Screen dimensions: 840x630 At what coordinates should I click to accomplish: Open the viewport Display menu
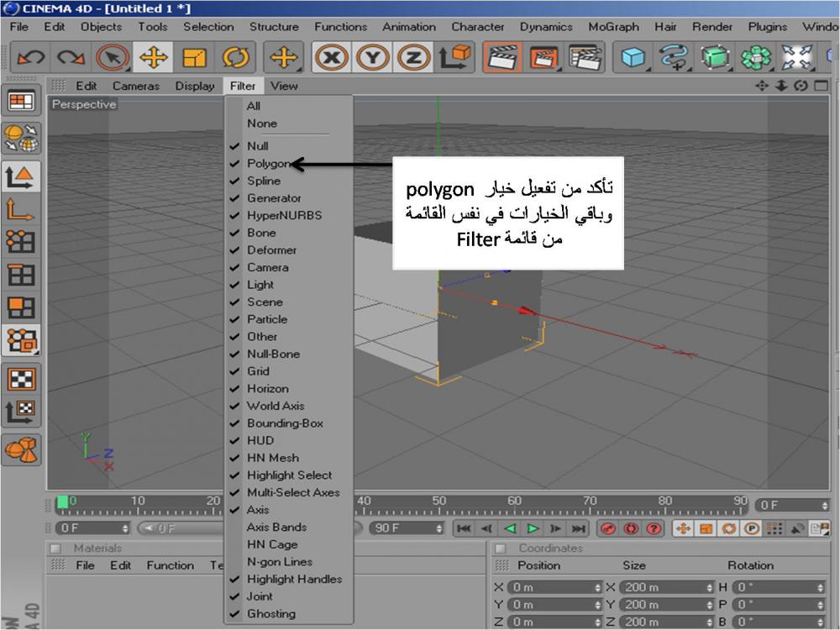195,86
